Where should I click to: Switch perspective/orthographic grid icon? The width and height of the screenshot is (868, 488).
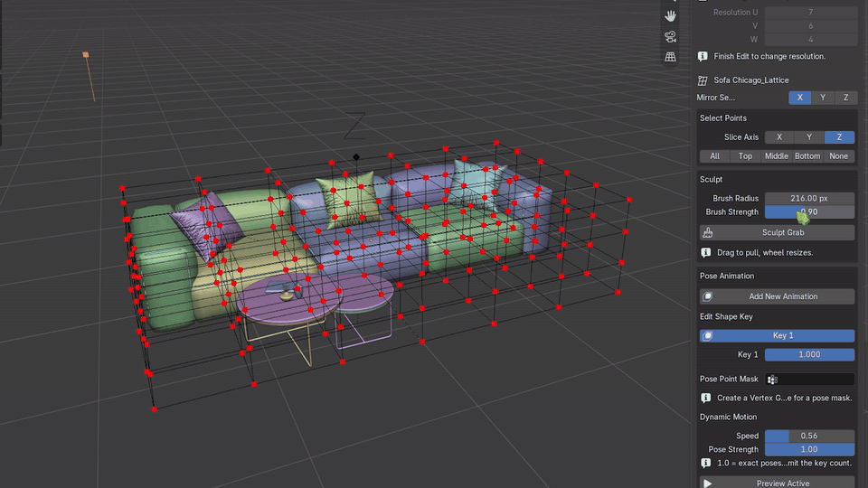670,56
